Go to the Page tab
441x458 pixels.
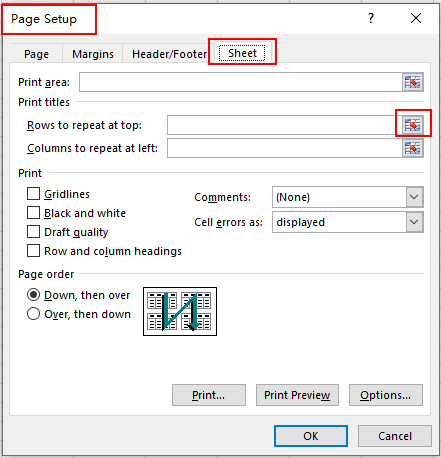[x=36, y=54]
